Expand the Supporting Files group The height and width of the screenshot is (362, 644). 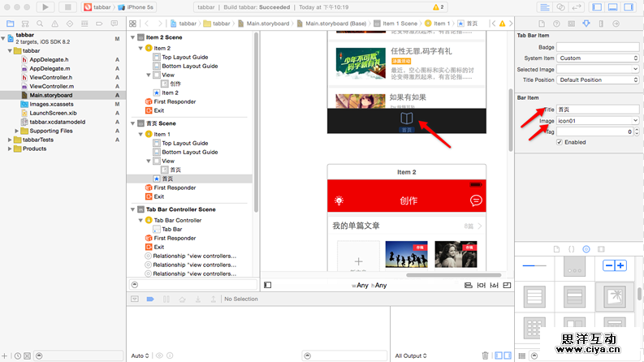click(x=17, y=131)
